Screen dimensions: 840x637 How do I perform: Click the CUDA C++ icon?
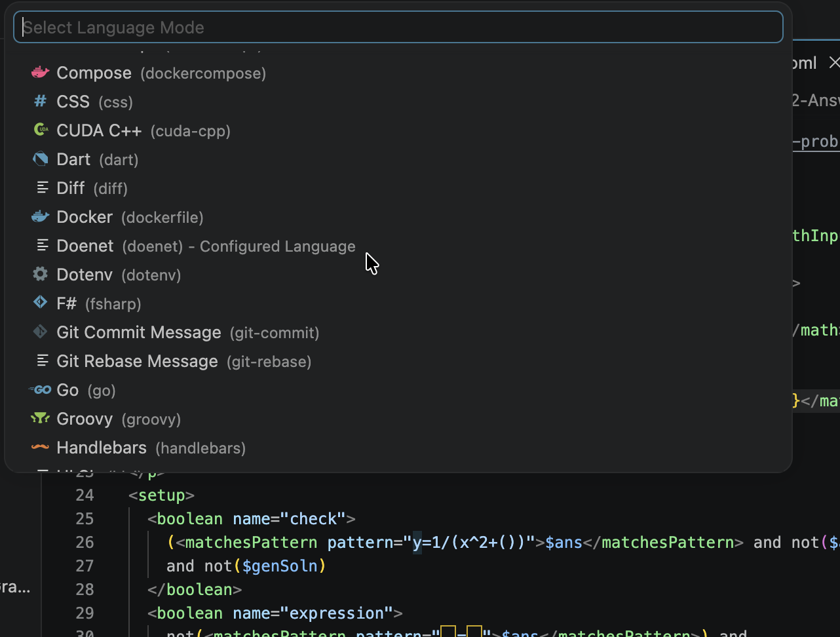click(x=41, y=130)
